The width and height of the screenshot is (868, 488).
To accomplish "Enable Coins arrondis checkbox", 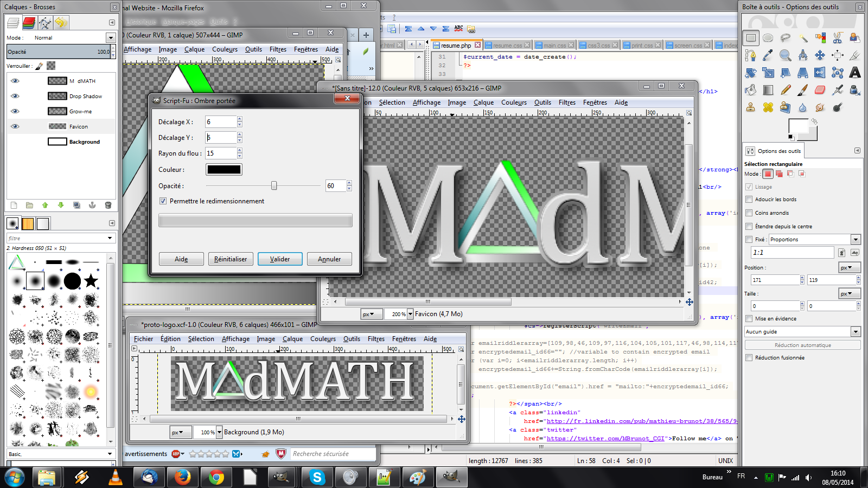I will click(749, 213).
